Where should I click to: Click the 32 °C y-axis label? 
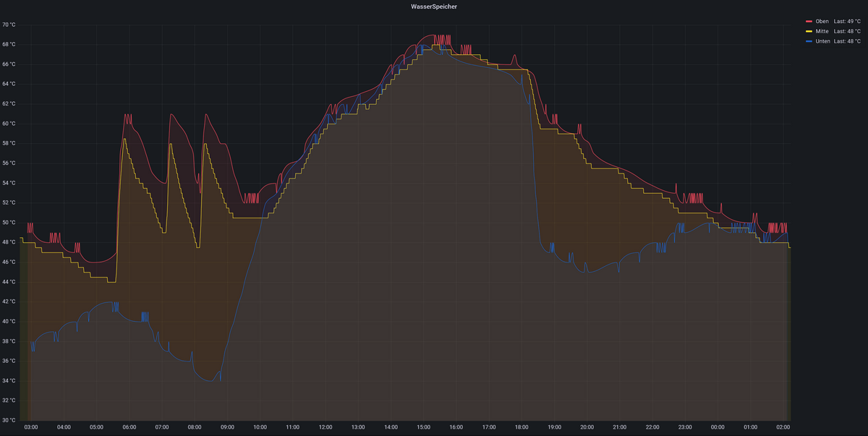tap(8, 400)
